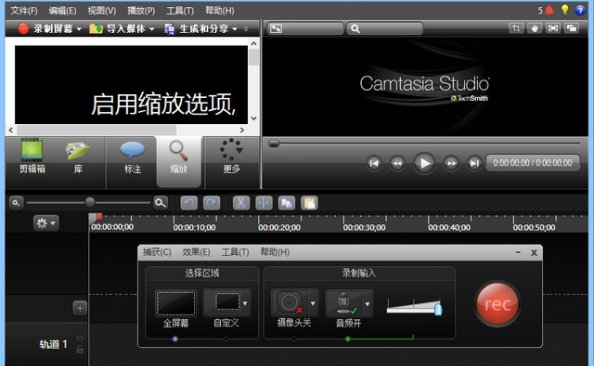
Task: Click the rewind button
Action: tap(397, 163)
